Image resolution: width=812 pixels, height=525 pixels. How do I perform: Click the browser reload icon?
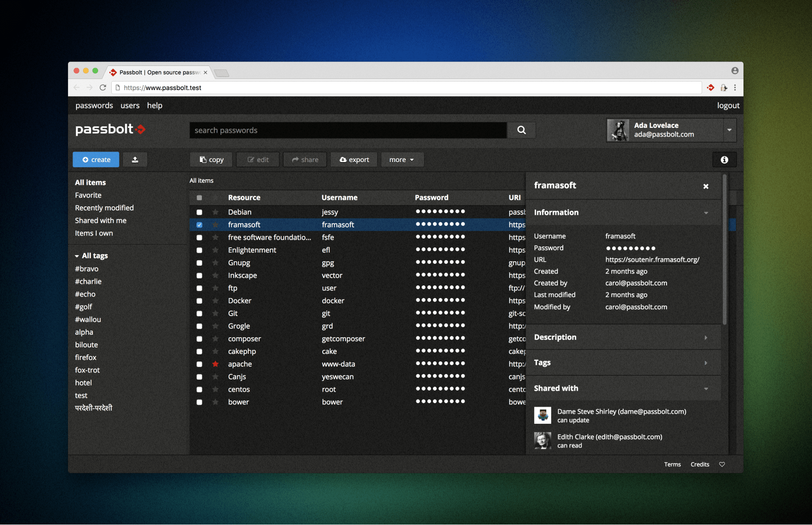click(103, 88)
